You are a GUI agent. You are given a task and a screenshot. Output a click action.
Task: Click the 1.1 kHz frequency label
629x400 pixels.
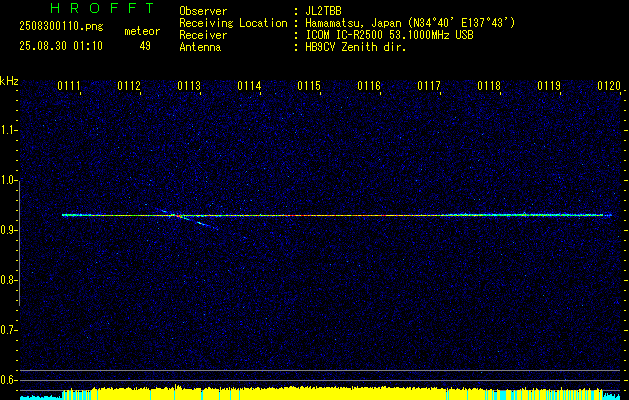coord(8,130)
